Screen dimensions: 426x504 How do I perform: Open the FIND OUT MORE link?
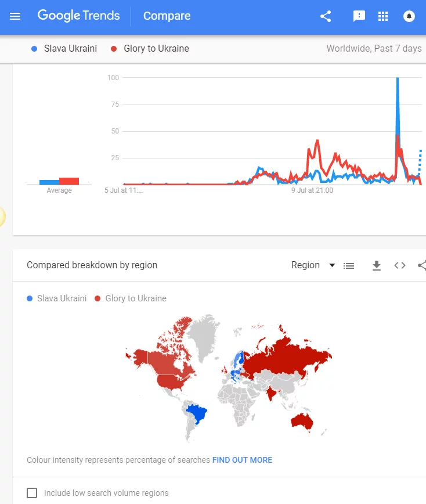(242, 460)
